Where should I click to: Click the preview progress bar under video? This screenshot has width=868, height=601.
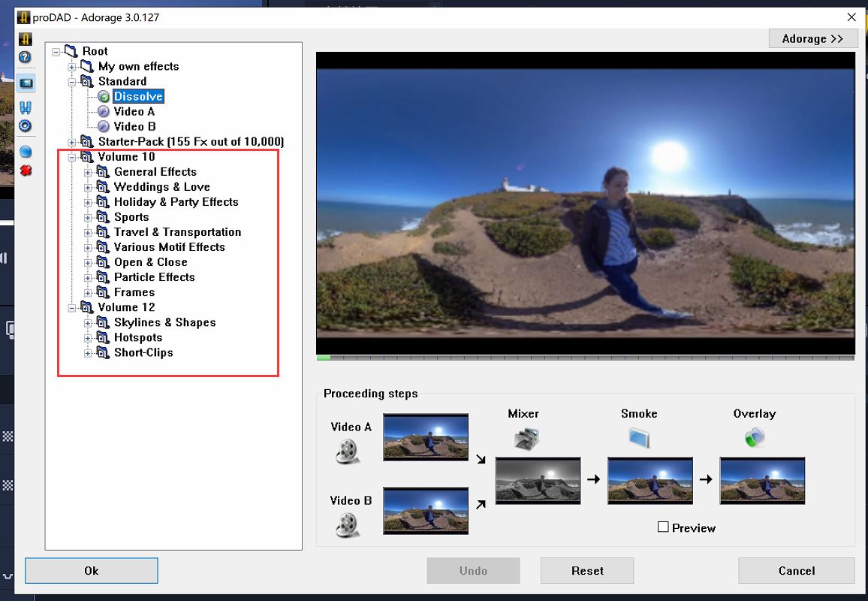586,358
